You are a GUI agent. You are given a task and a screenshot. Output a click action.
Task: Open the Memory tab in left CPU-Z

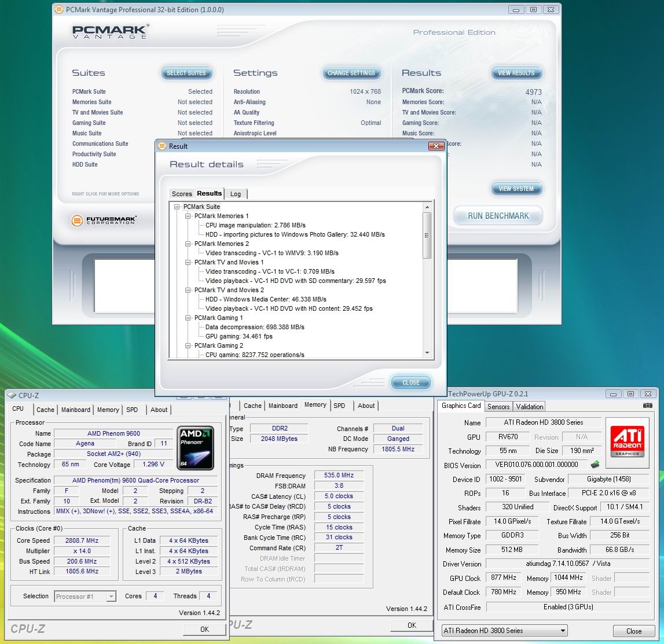108,410
